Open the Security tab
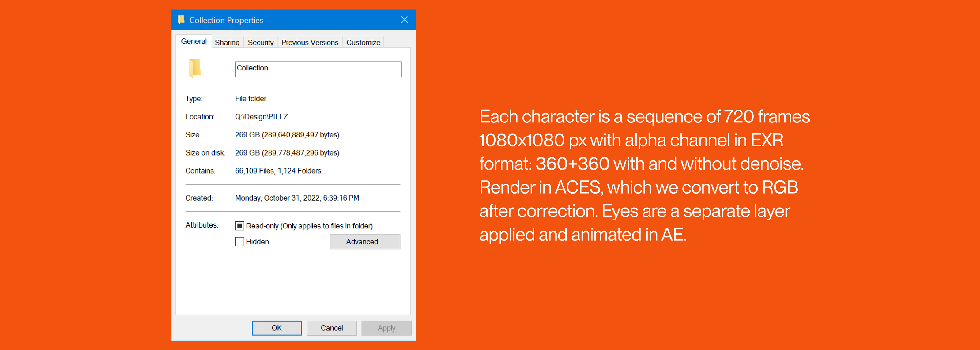Viewport: 980px width, 350px height. click(x=260, y=43)
